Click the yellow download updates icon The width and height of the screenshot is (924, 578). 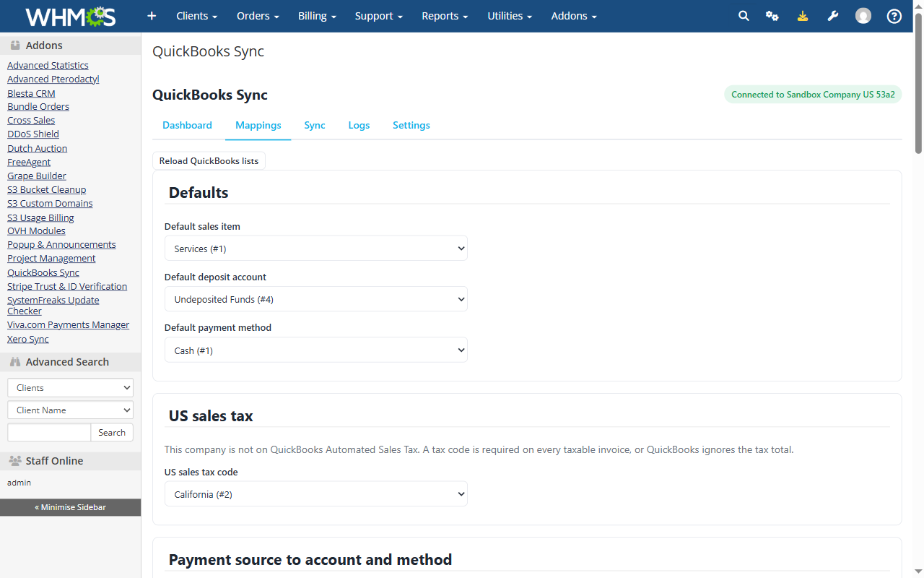803,16
